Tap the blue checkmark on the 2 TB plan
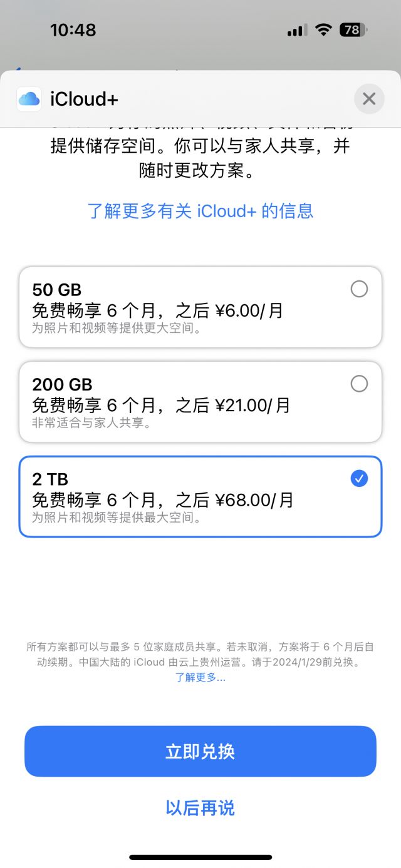 [x=359, y=479]
